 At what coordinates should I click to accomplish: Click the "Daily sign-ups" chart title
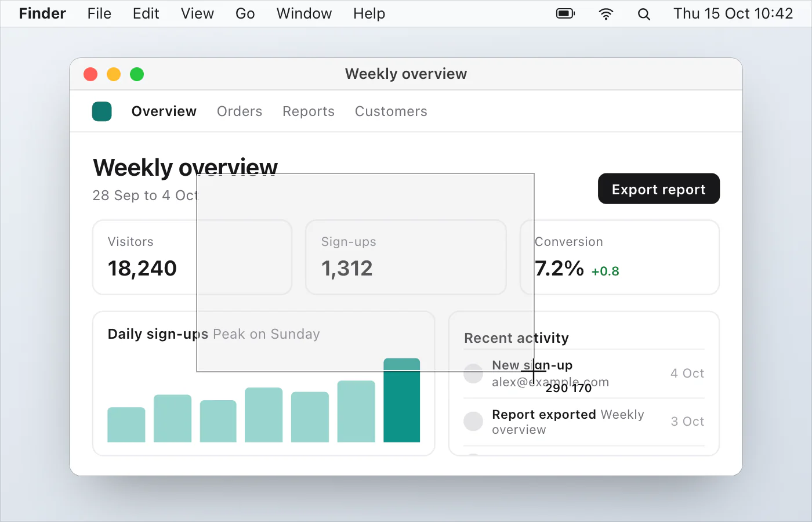point(158,334)
